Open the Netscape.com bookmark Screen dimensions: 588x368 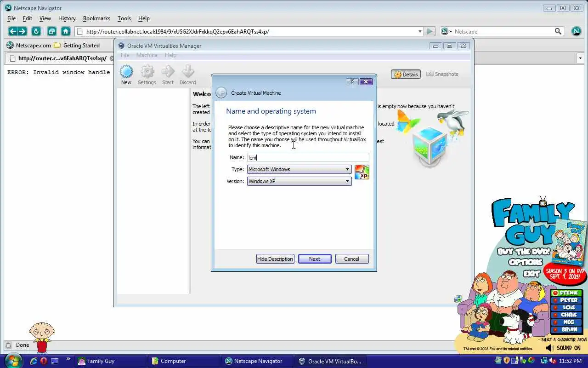[28, 45]
